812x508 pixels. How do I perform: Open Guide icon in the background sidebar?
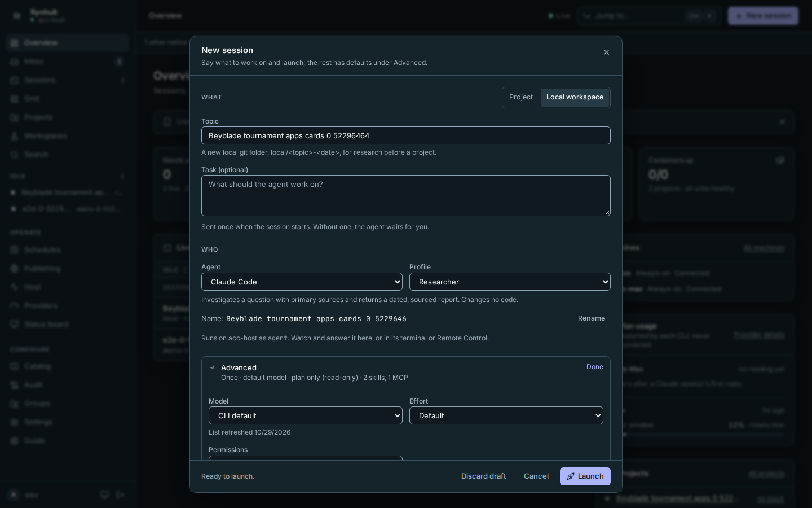(x=15, y=441)
